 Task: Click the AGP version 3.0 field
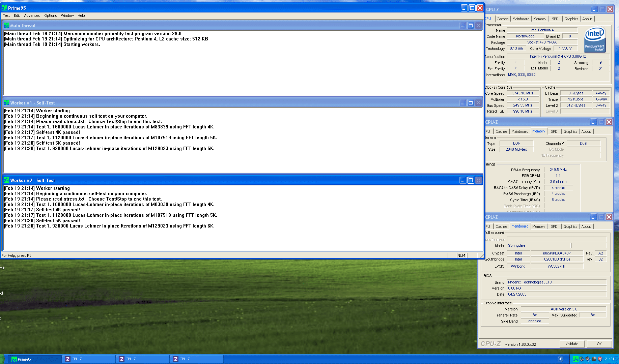(564, 309)
